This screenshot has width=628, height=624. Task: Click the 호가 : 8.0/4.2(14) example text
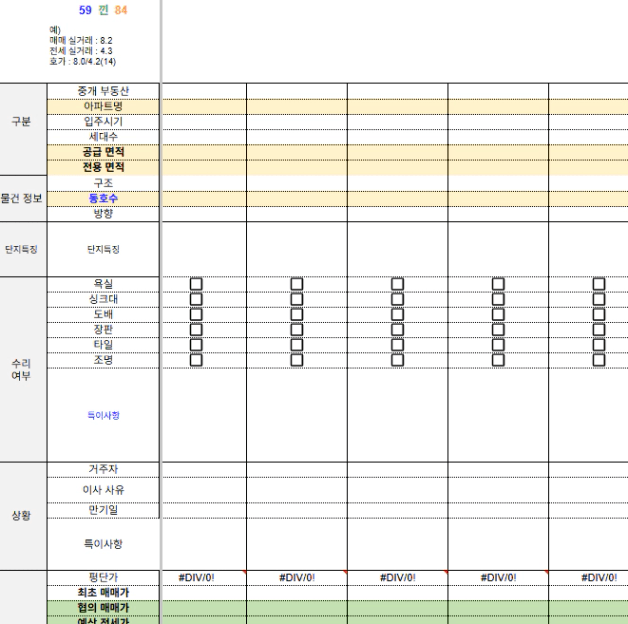83,62
